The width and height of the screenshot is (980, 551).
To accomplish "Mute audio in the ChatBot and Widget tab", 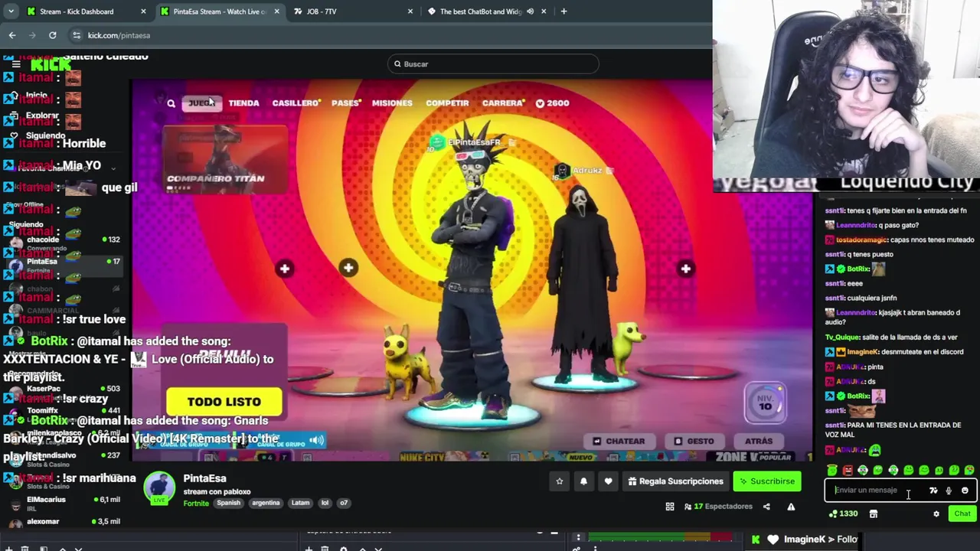I will pyautogui.click(x=530, y=11).
